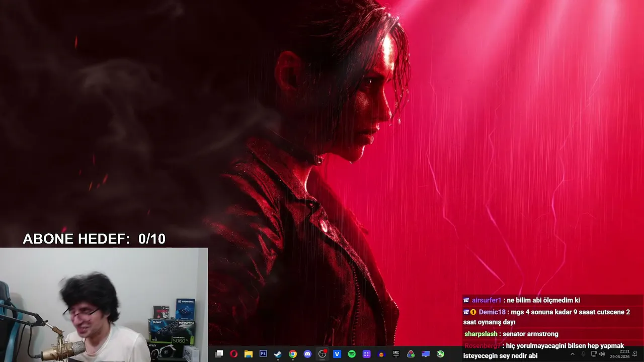This screenshot has width=644, height=362.
Task: Switch to Google Chrome in the taskbar
Action: (x=293, y=354)
